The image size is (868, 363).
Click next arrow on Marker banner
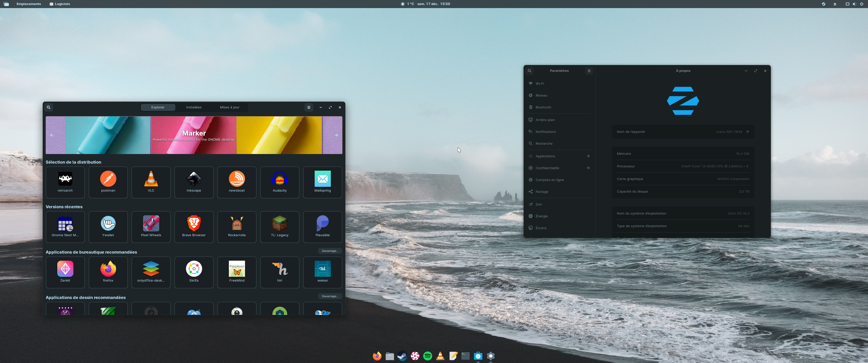[336, 135]
